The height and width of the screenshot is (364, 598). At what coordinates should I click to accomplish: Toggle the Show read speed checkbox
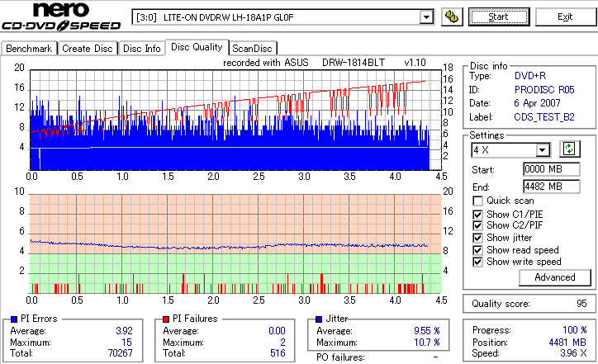477,250
